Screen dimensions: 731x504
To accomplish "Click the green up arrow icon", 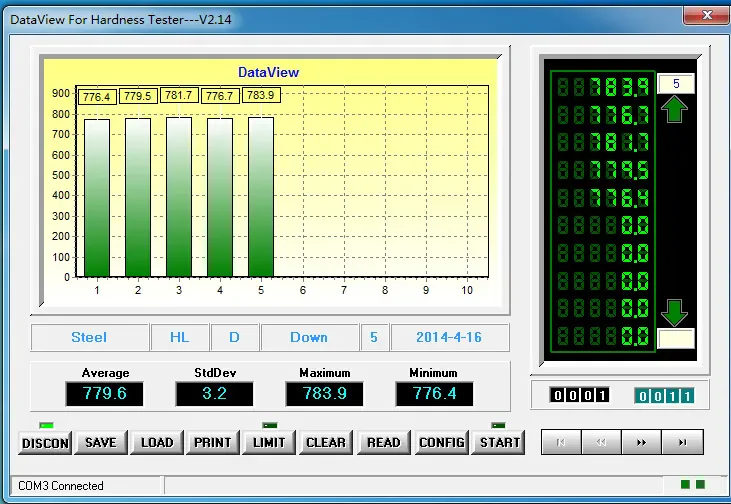I will pyautogui.click(x=675, y=109).
